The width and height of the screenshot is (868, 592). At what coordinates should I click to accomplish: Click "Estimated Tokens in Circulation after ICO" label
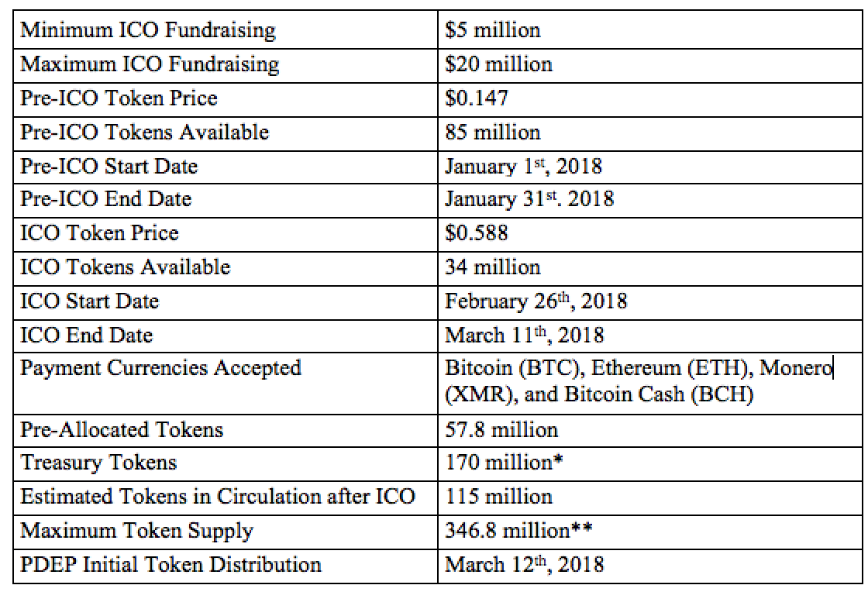(218, 497)
